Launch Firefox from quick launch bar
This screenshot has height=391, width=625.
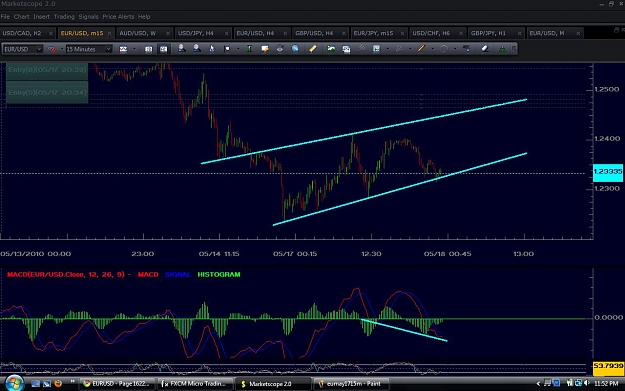[x=58, y=383]
